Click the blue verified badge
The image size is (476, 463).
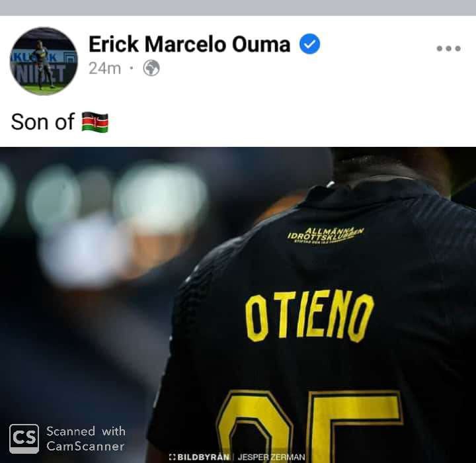click(309, 44)
